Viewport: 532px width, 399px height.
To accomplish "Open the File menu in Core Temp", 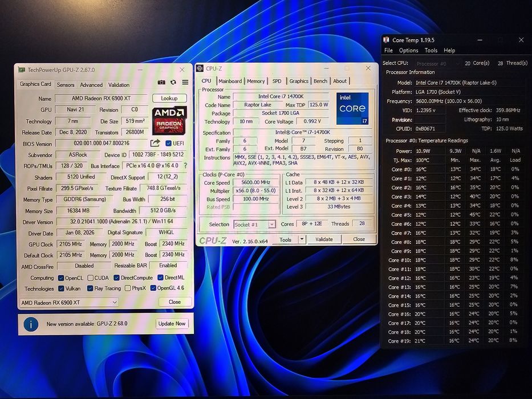I will 388,50.
